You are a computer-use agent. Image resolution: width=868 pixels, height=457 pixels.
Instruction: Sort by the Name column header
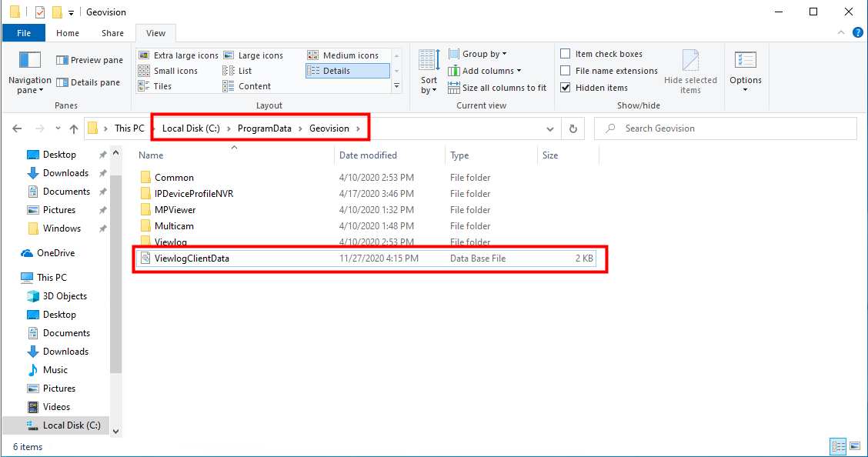[x=235, y=155]
